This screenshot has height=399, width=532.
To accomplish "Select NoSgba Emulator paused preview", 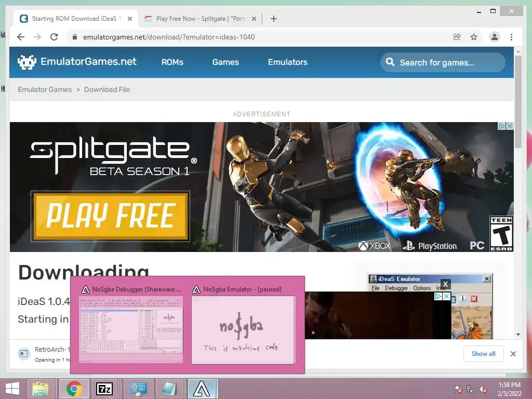I will click(x=243, y=324).
